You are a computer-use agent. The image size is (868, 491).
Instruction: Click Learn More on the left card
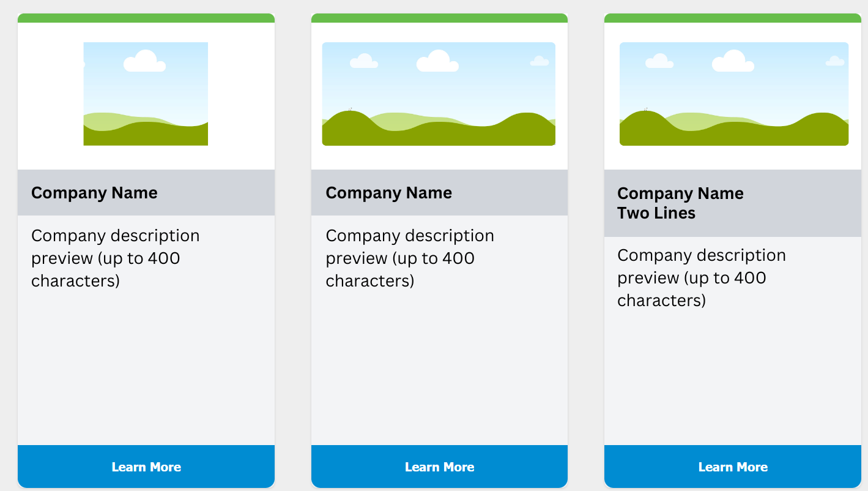pyautogui.click(x=146, y=467)
